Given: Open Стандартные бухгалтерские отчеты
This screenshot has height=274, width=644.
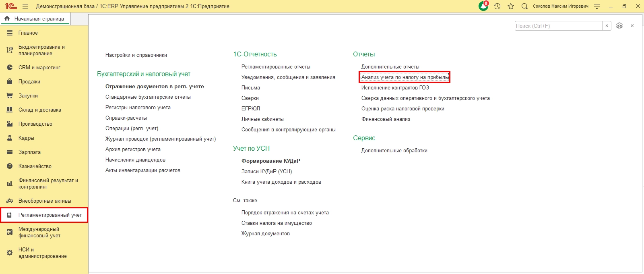Looking at the screenshot, I should (x=148, y=97).
